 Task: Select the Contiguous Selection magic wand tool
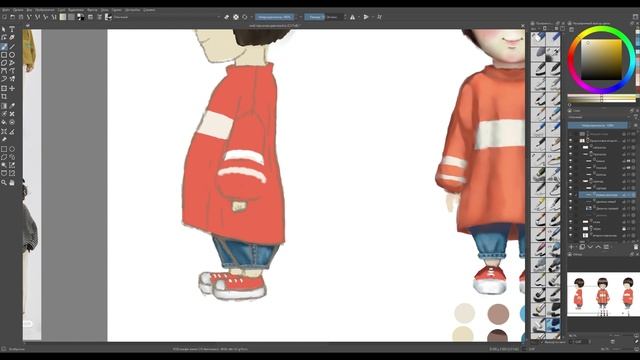4,165
